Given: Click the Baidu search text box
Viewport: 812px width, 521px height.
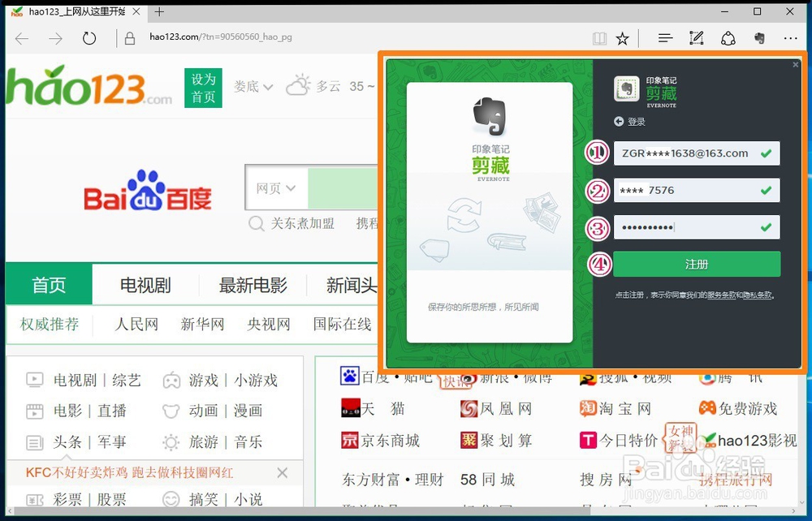Looking at the screenshot, I should (x=343, y=187).
